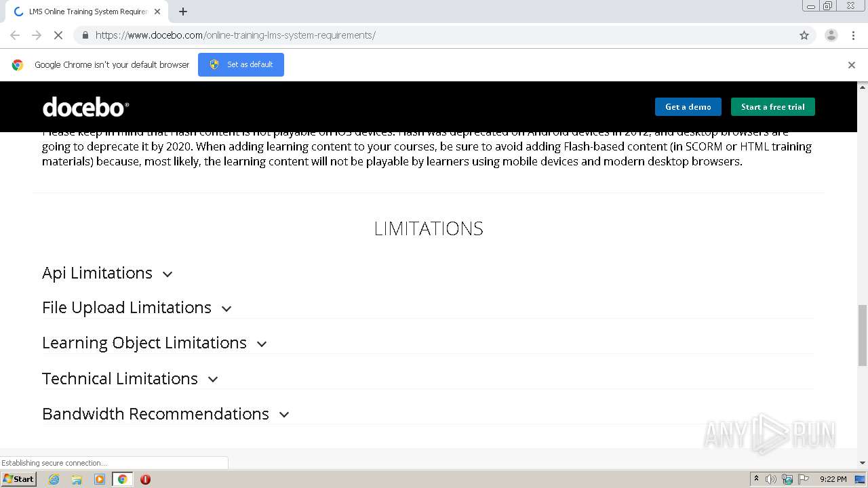Close the LMS Online Training tab
The height and width of the screenshot is (488, 868).
[x=157, y=12]
